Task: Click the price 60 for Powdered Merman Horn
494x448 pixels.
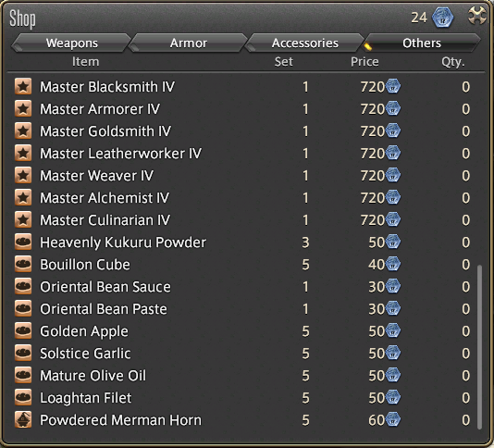Action: coord(377,420)
